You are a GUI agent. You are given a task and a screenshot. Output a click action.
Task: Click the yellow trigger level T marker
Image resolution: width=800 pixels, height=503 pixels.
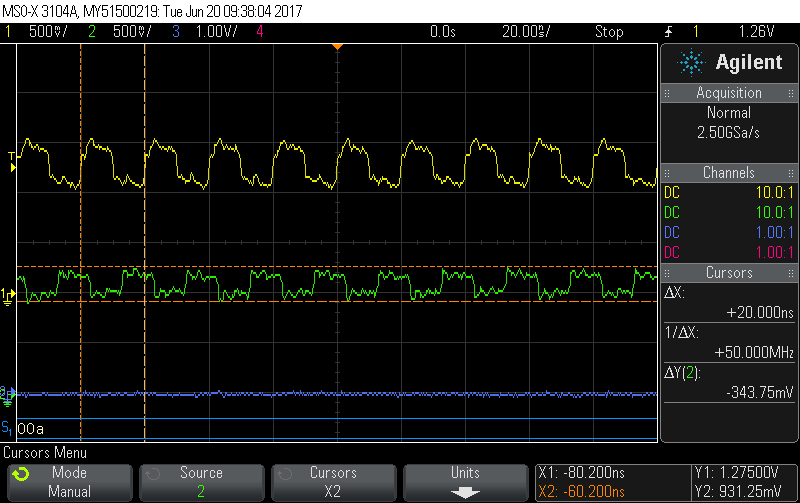pyautogui.click(x=12, y=162)
